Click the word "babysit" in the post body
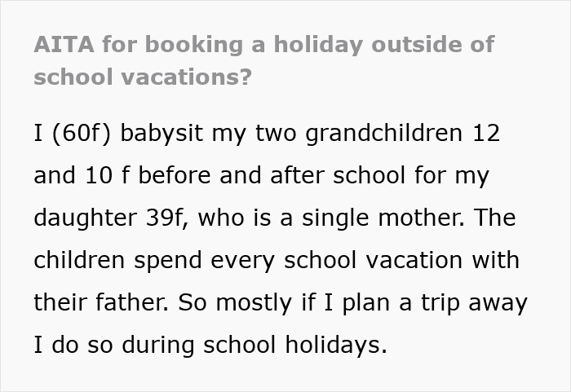Image resolution: width=571 pixels, height=392 pixels. coord(162,134)
